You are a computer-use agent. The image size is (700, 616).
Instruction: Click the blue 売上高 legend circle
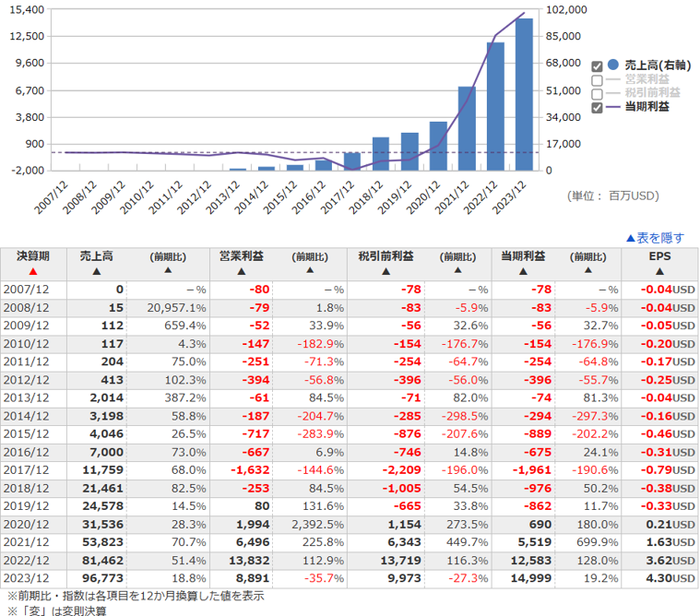[x=612, y=65]
